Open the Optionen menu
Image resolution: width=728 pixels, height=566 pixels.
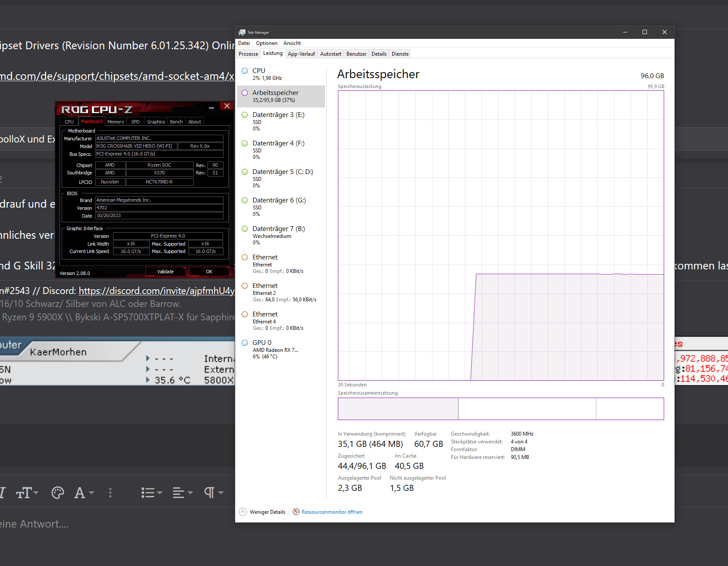click(x=266, y=43)
